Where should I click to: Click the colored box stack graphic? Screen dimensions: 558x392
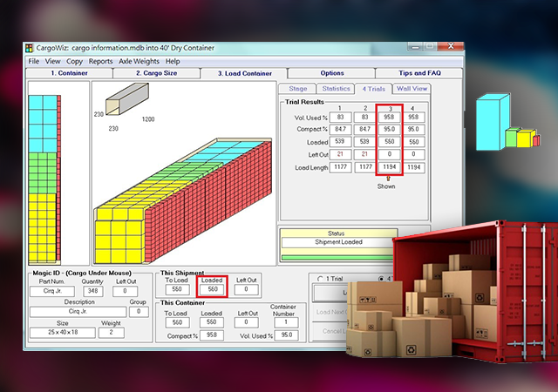[x=508, y=125]
